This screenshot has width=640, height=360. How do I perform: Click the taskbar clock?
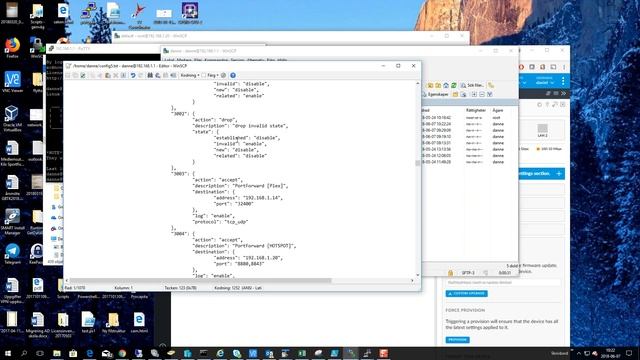point(611,353)
